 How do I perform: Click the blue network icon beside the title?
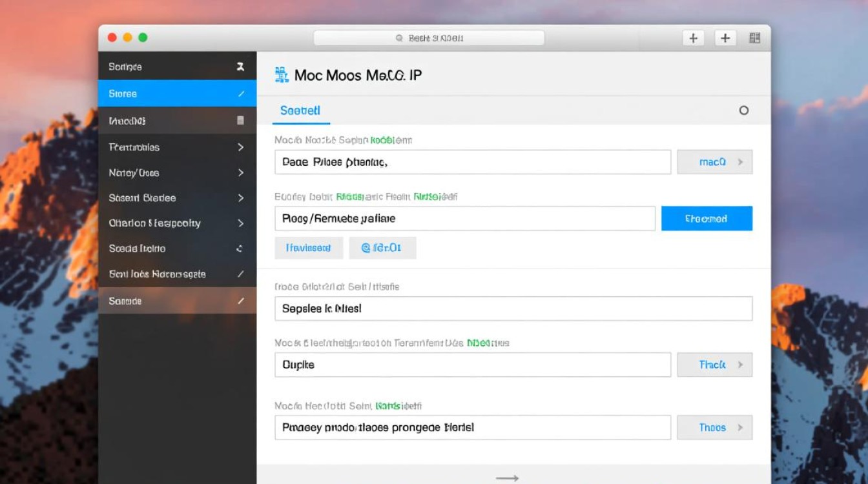point(282,75)
